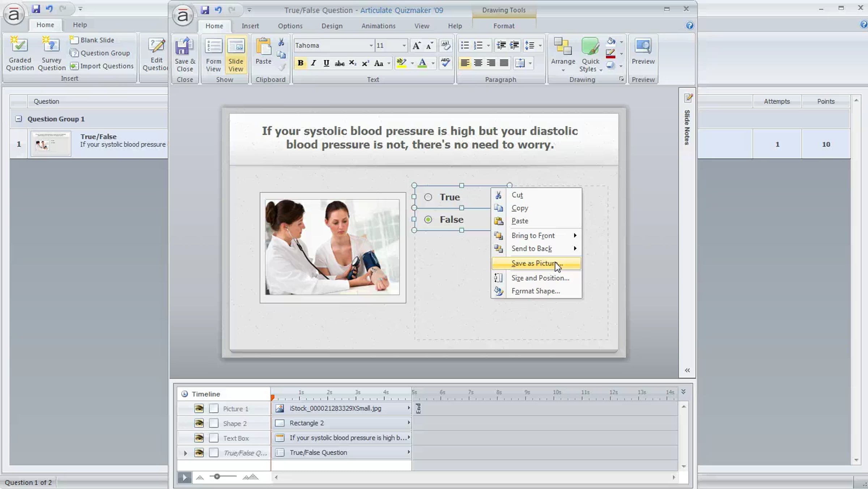Screen dimensions: 868x489
Task: Open the Slide Notes panel icon
Action: 688,98
